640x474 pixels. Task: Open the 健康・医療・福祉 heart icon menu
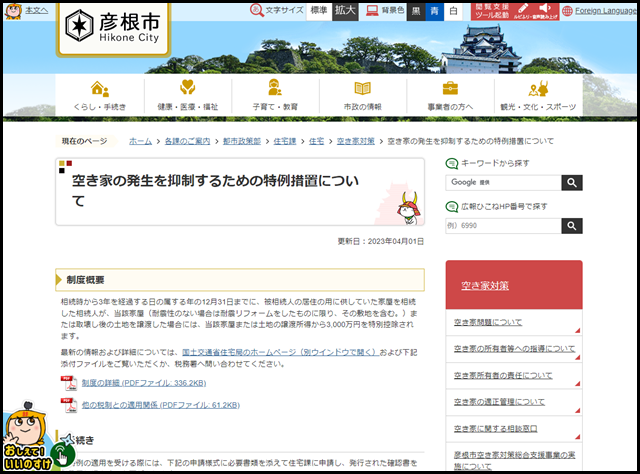[188, 96]
